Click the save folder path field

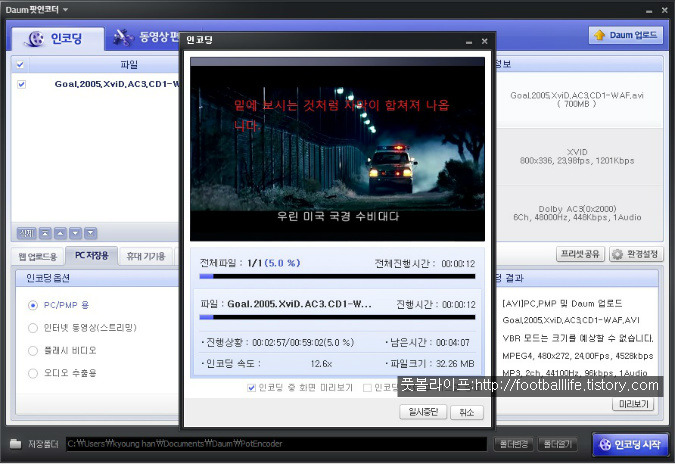(x=276, y=444)
